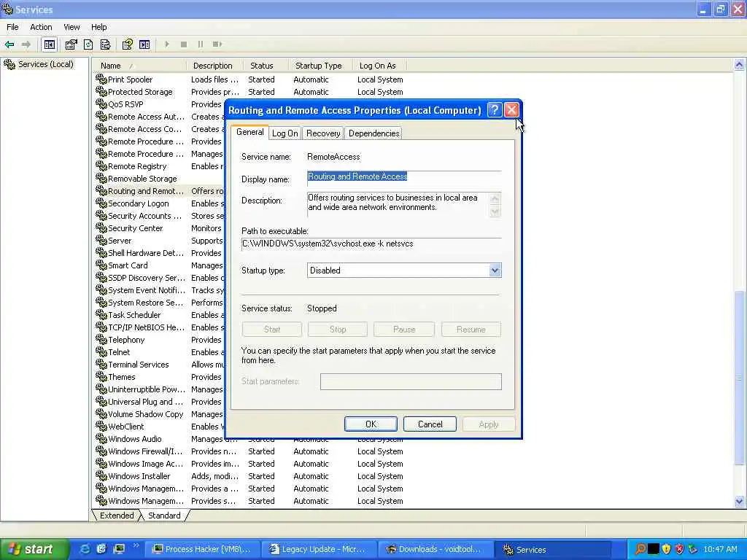The height and width of the screenshot is (560, 747).
Task: Switch to the Dependencies tab
Action: tap(374, 133)
